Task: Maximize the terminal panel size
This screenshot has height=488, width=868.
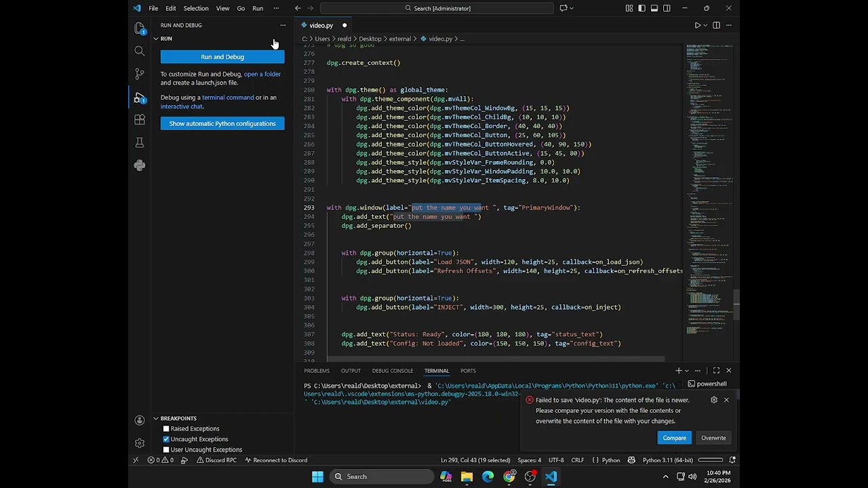Action: [x=716, y=371]
